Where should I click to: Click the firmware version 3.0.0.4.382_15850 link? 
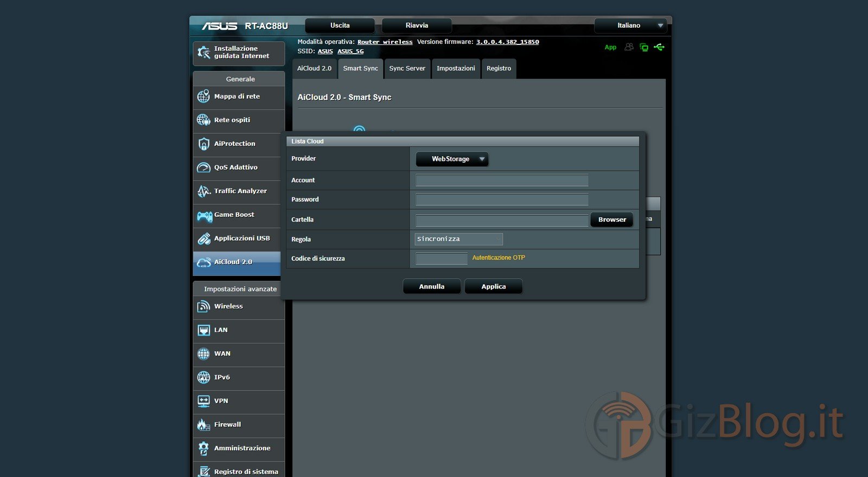(507, 42)
